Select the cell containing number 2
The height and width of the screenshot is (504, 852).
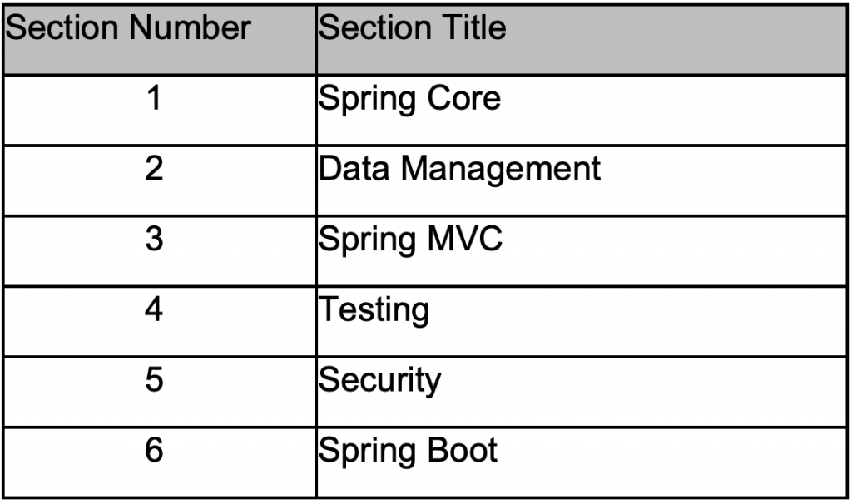[154, 170]
